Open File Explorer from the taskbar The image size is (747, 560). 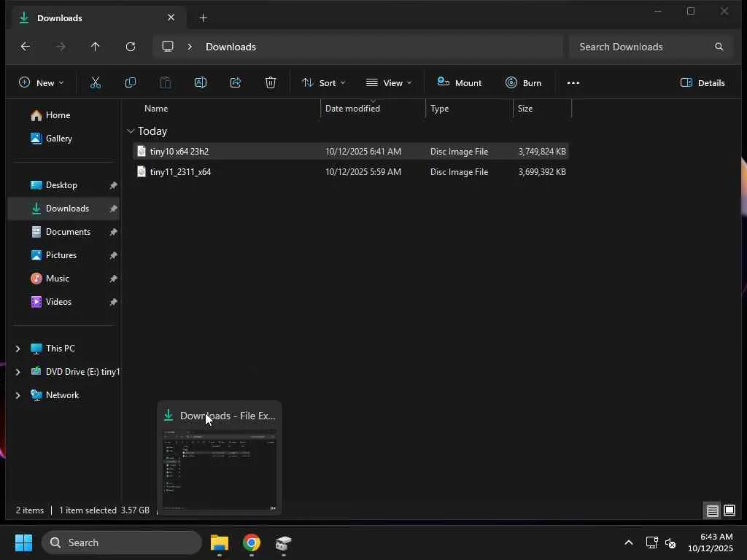pyautogui.click(x=219, y=542)
